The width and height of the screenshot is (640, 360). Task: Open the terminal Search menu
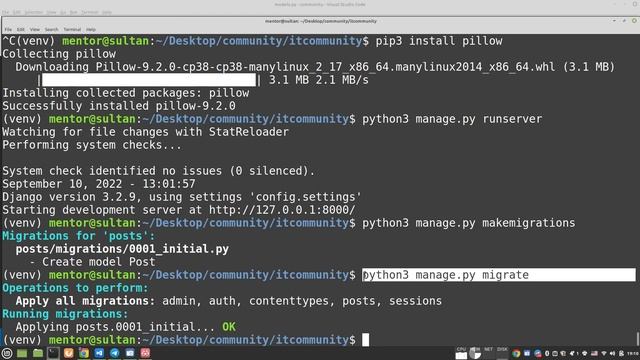[x=51, y=29]
